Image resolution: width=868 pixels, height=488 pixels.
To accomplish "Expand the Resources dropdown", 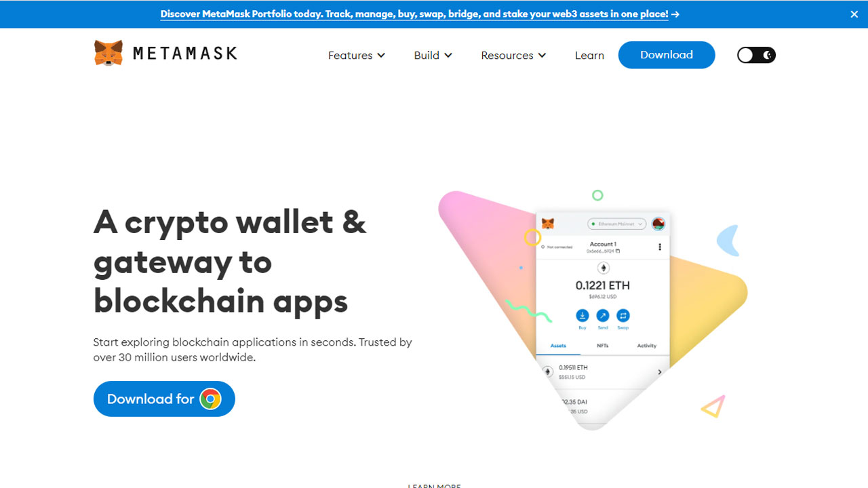I will point(513,56).
